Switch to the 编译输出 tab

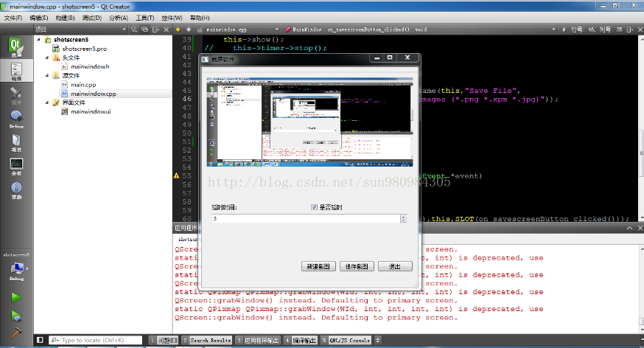301,340
